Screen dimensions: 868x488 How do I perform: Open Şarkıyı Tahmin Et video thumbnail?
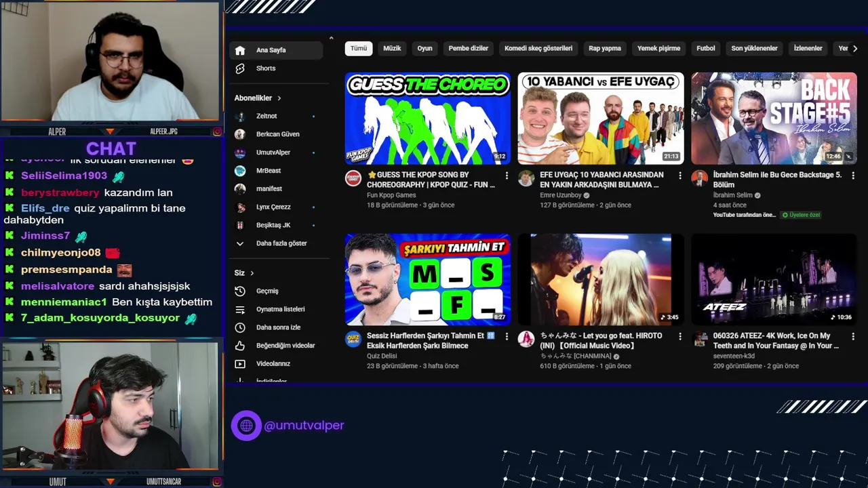pos(428,279)
